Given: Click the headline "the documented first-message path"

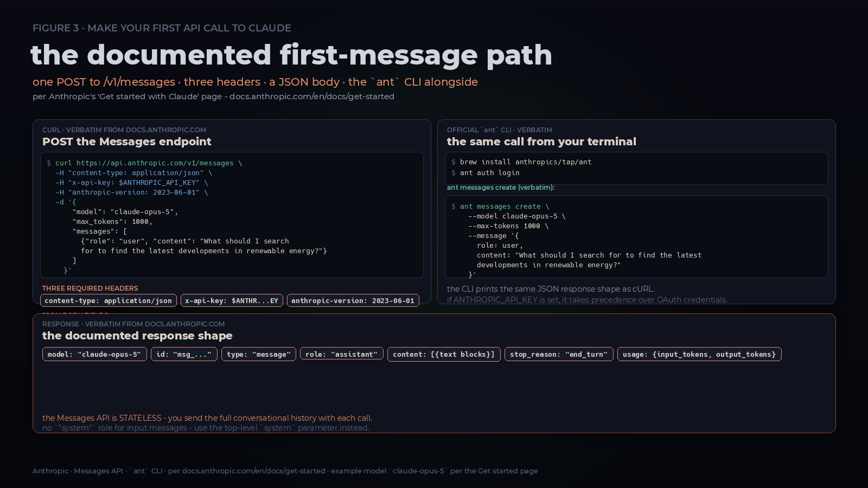Looking at the screenshot, I should 291,55.
